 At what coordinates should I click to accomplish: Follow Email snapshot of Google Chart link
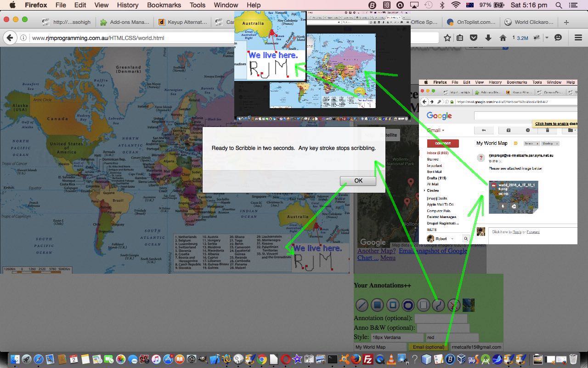pyautogui.click(x=412, y=254)
